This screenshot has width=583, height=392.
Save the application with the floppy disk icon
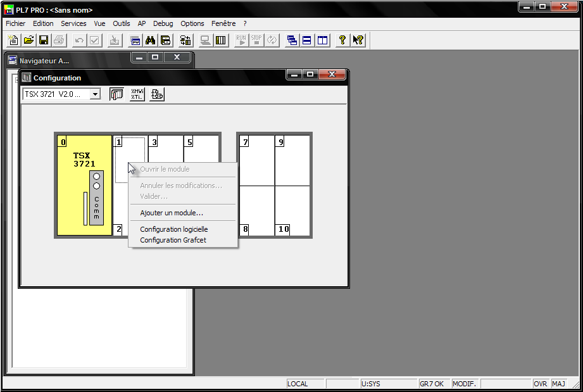44,40
